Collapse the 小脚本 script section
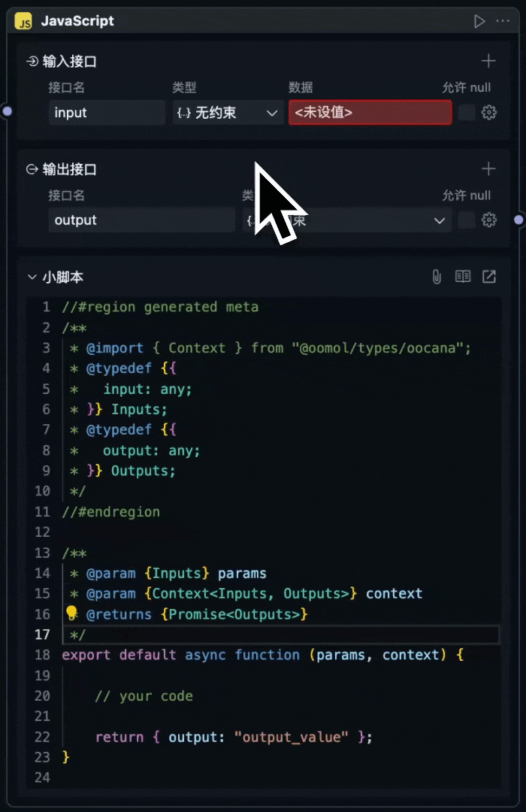Image resolution: width=526 pixels, height=812 pixels. click(32, 277)
